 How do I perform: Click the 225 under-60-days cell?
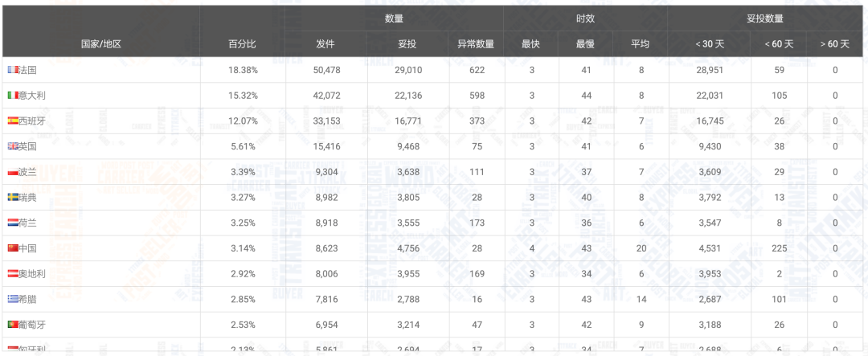click(x=780, y=248)
